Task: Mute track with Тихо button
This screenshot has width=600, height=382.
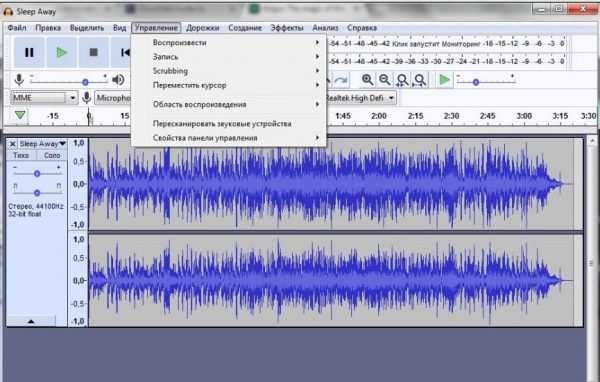Action: (21, 155)
